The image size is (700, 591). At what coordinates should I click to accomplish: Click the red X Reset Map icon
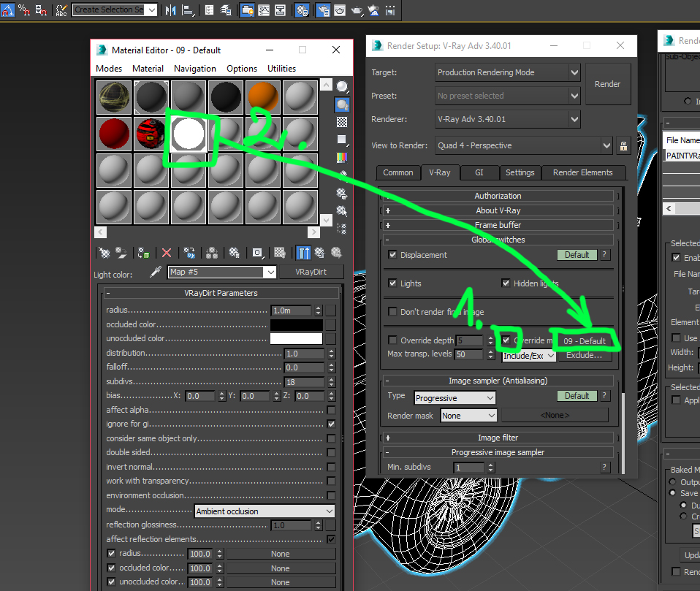point(167,253)
